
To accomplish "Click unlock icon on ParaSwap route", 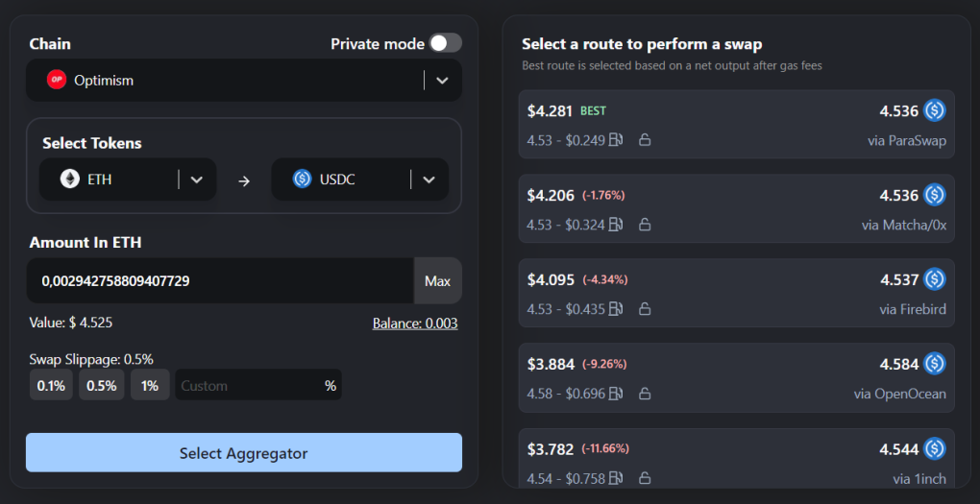I will (x=645, y=140).
